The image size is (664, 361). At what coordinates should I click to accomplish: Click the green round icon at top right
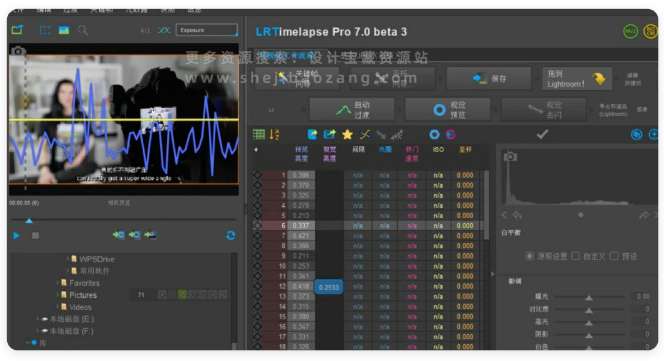tap(631, 31)
